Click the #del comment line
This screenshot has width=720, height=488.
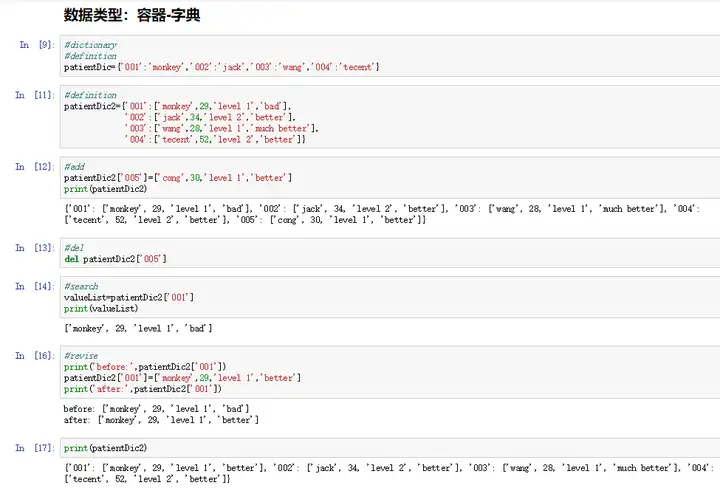point(74,248)
